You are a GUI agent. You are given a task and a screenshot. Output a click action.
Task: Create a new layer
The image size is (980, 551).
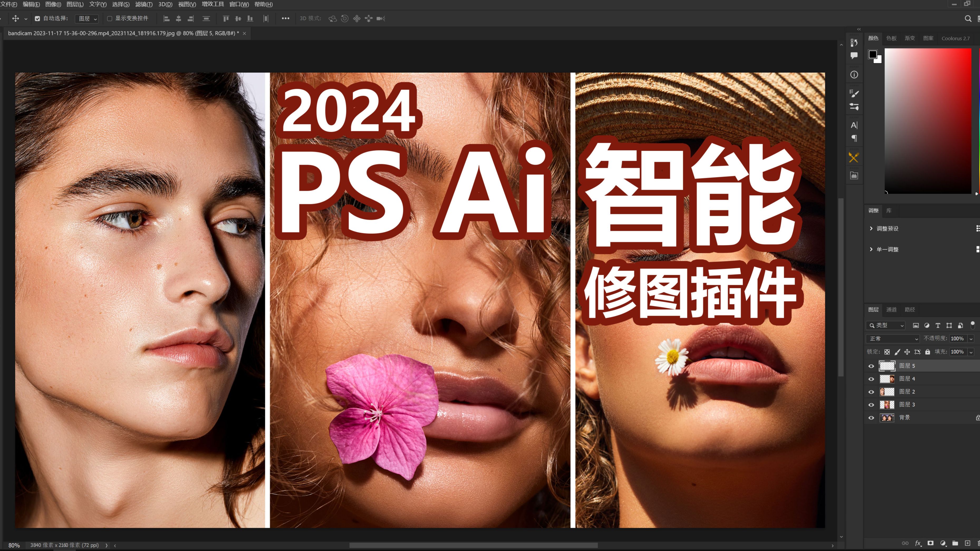[967, 543]
